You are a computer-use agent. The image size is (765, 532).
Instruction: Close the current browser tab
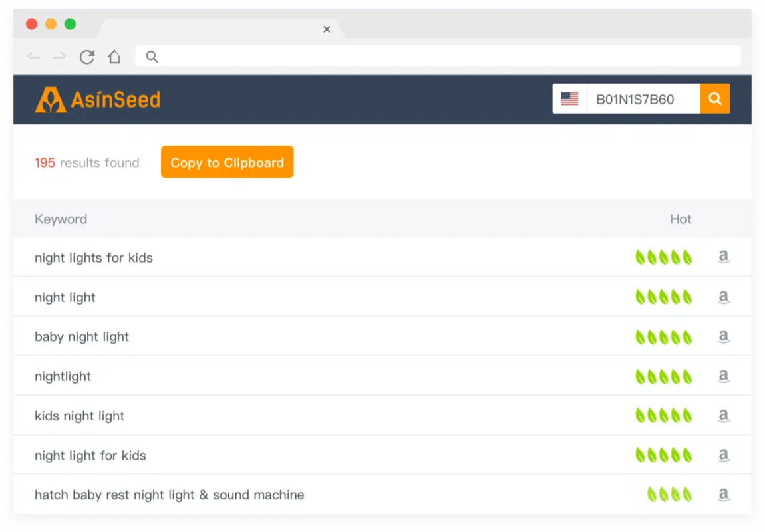click(x=327, y=29)
